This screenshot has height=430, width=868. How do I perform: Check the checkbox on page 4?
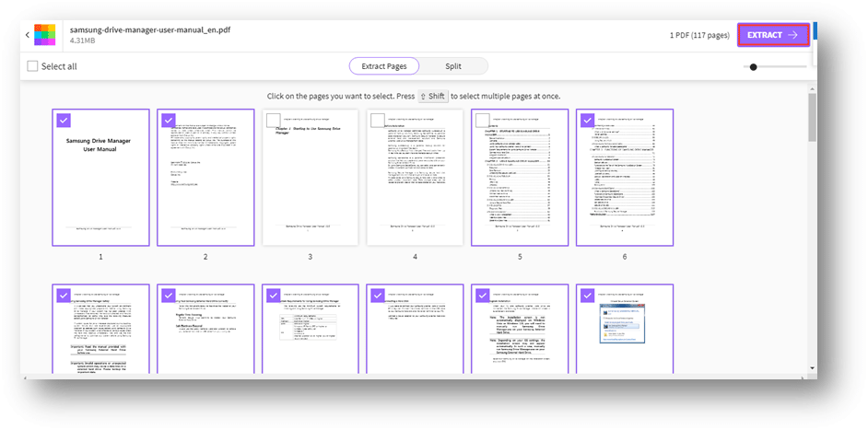(378, 120)
